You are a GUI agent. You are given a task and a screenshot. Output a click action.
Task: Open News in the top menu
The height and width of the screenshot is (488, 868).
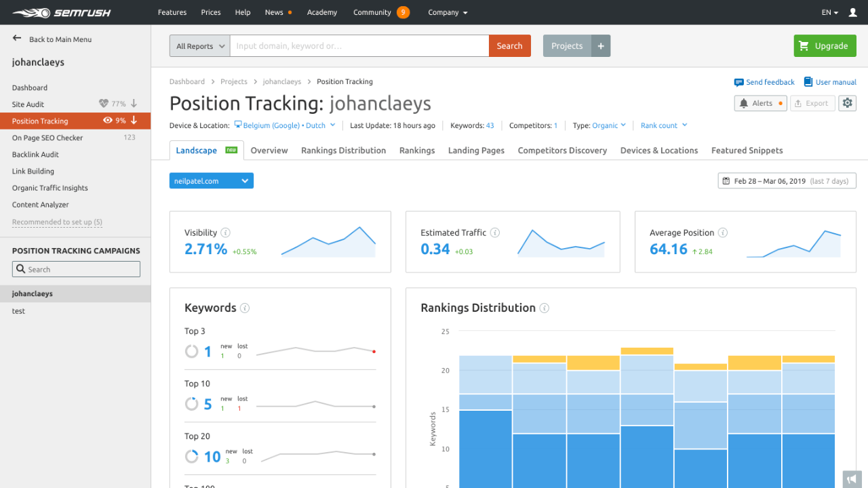pyautogui.click(x=274, y=12)
